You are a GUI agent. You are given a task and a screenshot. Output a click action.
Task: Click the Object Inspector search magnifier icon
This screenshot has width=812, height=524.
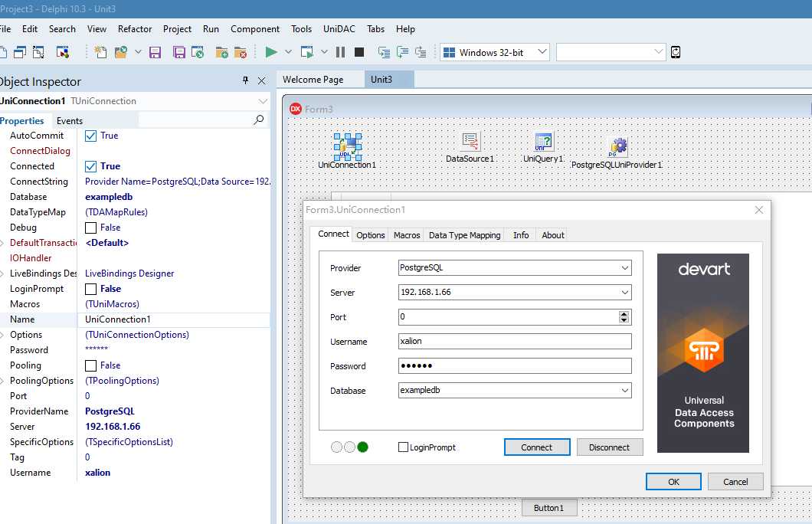[258, 120]
